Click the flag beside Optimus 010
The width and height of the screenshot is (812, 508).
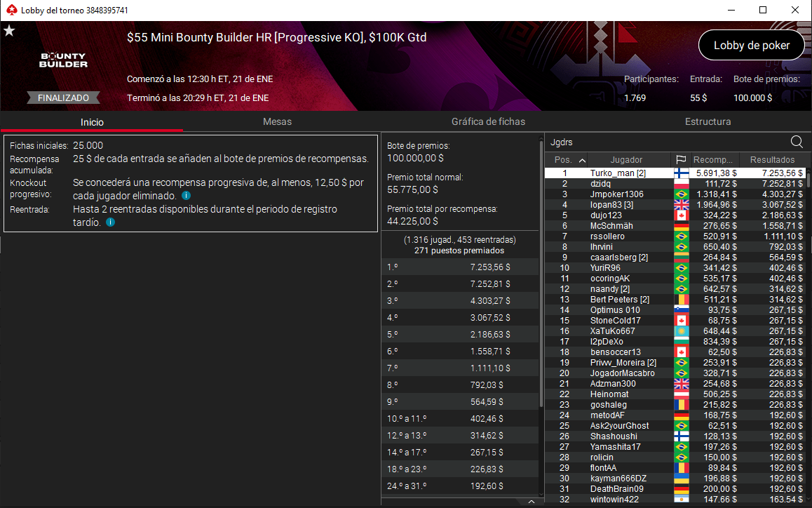tap(681, 310)
